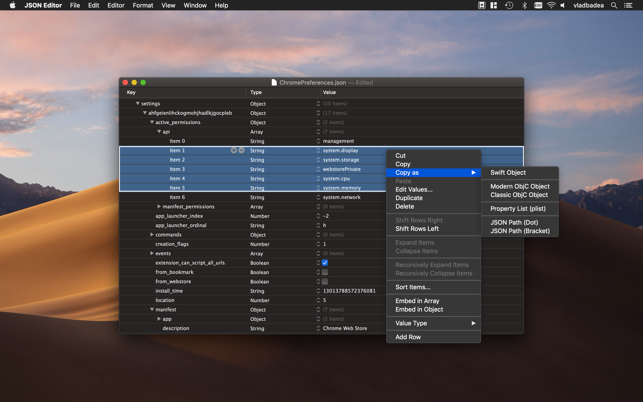This screenshot has width=643, height=402.
Task: Choose Modern ObjC Object
Action: click(520, 186)
